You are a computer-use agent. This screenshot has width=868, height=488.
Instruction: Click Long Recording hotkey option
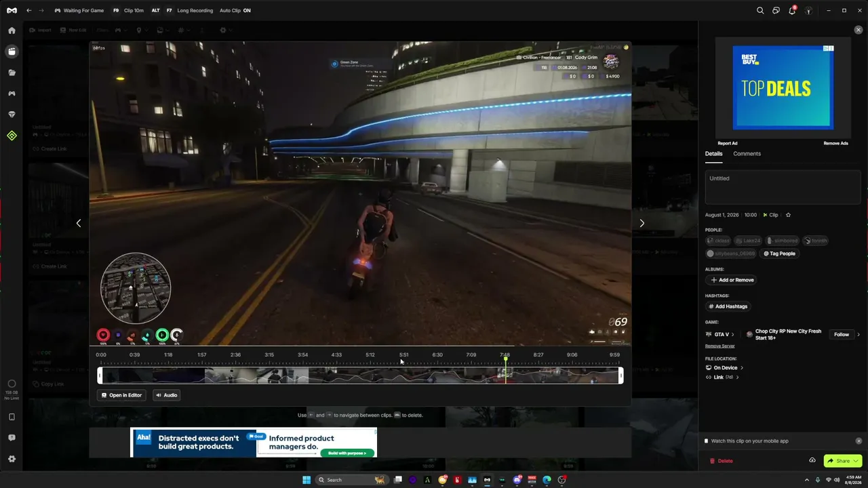[189, 11]
